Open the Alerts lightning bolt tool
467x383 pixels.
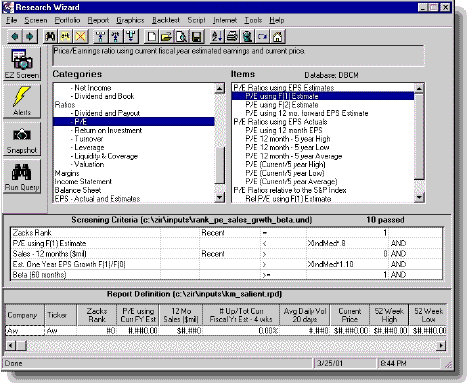(x=22, y=101)
